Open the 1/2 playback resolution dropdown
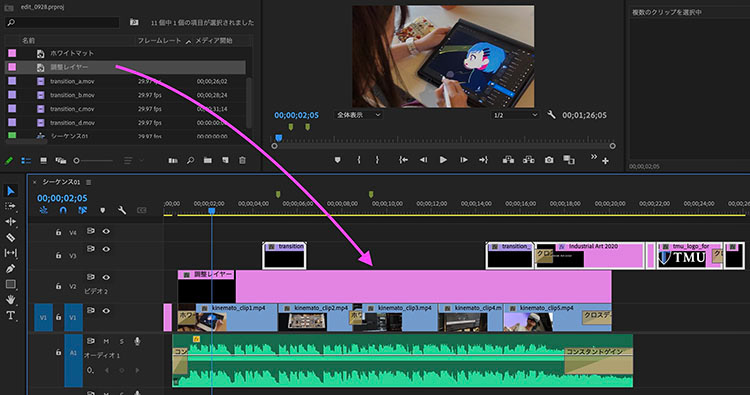This screenshot has height=395, width=750. pyautogui.click(x=515, y=115)
